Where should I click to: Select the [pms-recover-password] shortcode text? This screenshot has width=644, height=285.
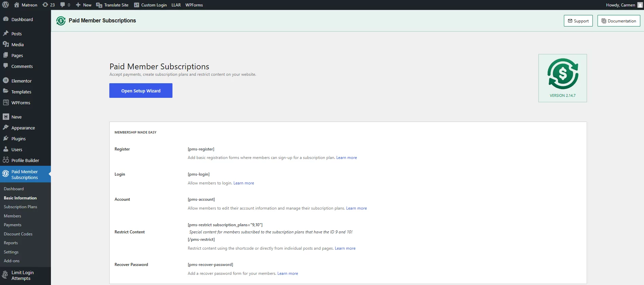(x=210, y=265)
